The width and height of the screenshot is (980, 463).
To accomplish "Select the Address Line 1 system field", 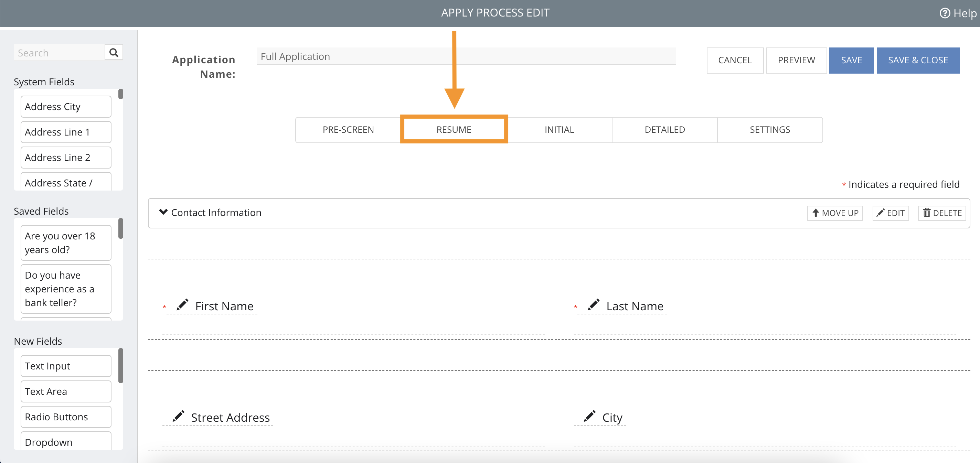I will point(66,132).
